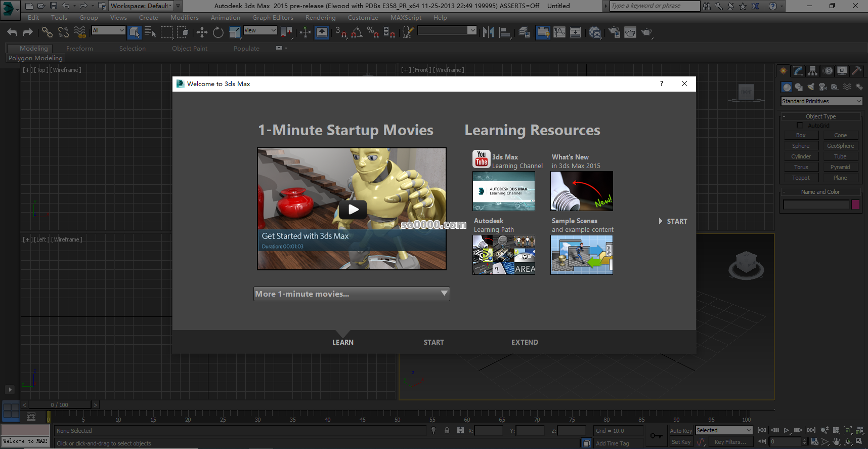Open the Workspace Default dropdown
This screenshot has width=868, height=449.
click(142, 6)
